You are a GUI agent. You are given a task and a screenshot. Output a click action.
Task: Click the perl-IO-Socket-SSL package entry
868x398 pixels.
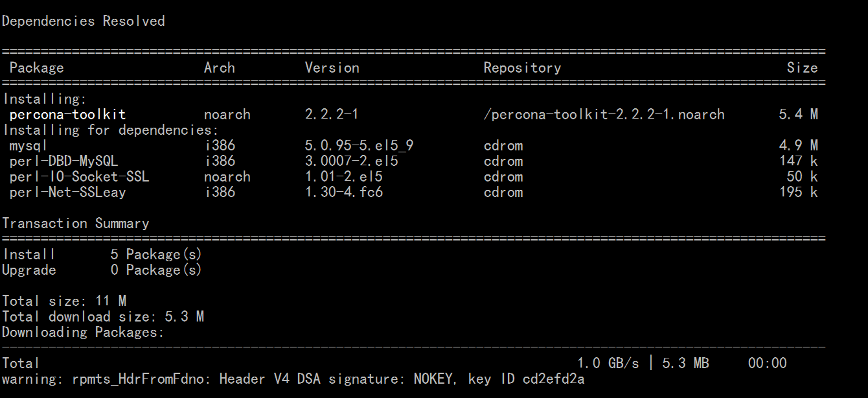click(79, 177)
